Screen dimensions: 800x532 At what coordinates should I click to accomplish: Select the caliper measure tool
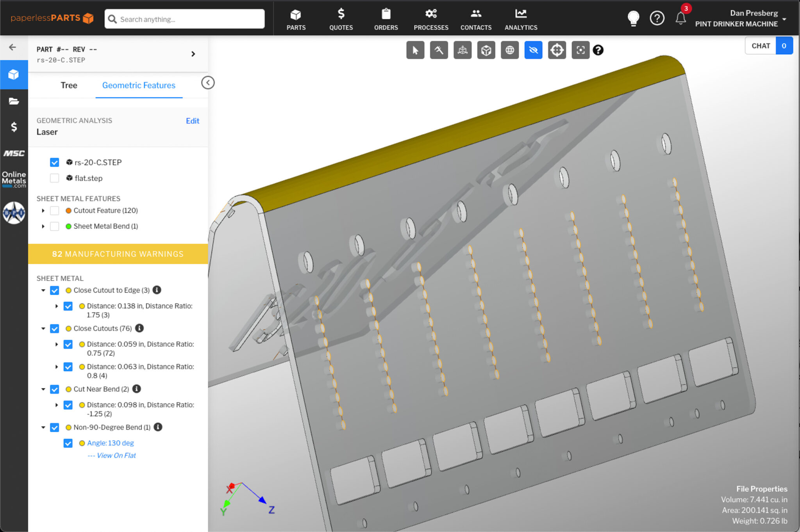click(x=439, y=50)
